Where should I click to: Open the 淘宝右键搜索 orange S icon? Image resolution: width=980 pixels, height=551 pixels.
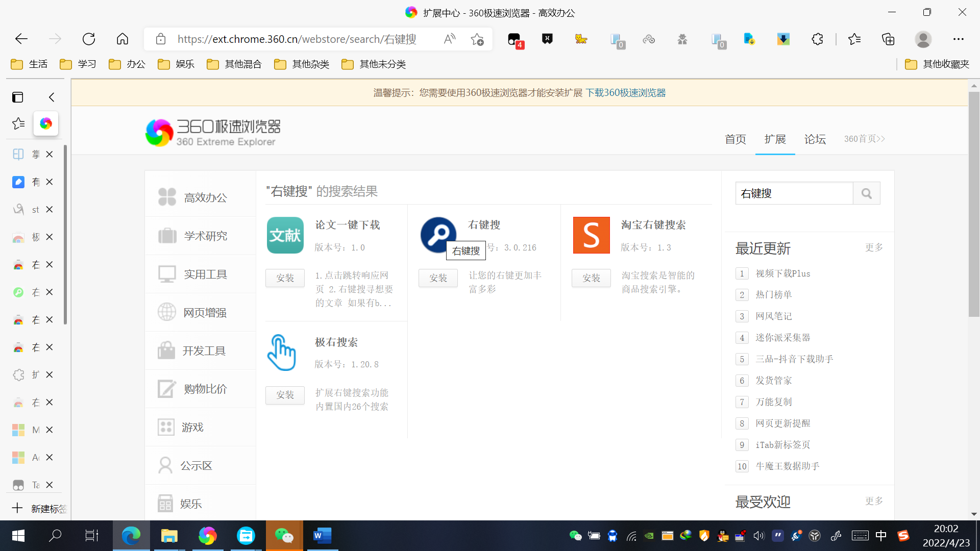pyautogui.click(x=591, y=235)
